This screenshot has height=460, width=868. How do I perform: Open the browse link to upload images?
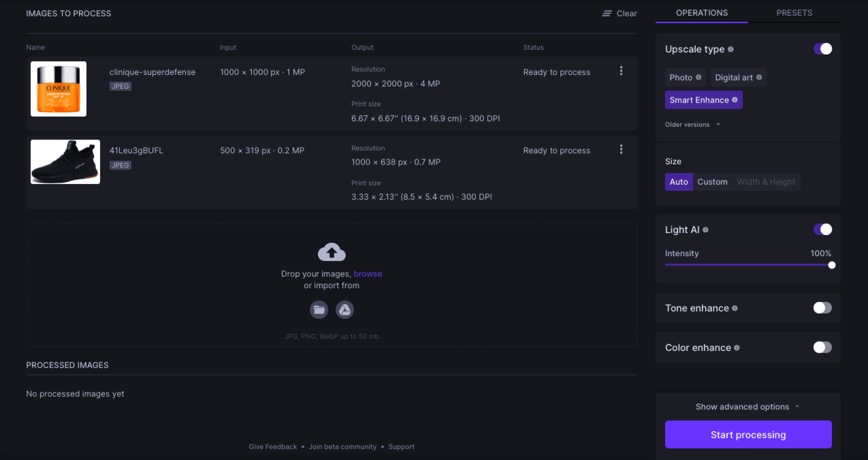point(368,274)
